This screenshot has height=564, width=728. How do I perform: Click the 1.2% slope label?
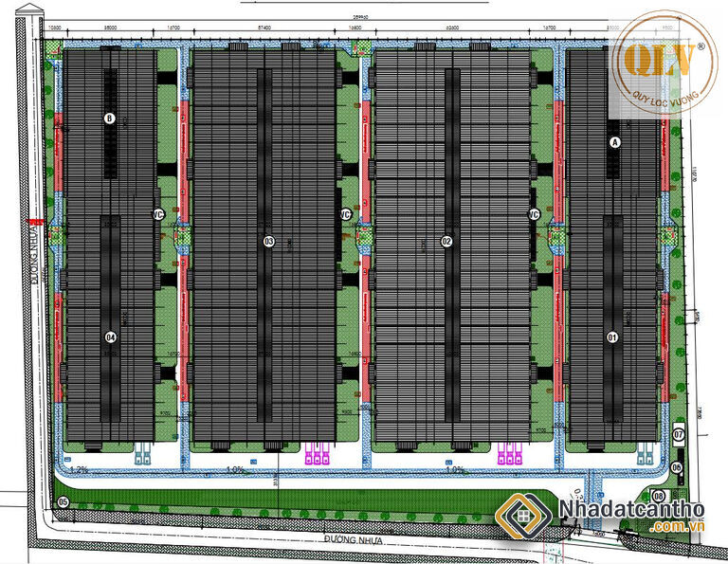(x=79, y=469)
